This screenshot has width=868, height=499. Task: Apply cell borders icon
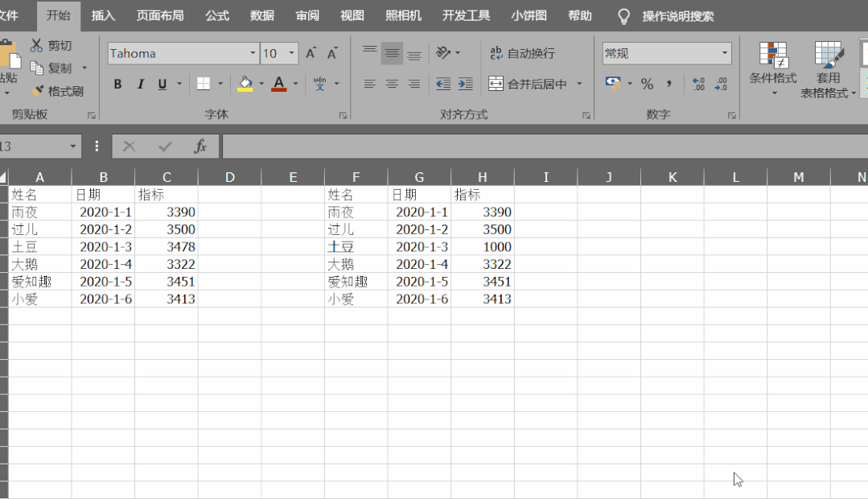click(204, 84)
